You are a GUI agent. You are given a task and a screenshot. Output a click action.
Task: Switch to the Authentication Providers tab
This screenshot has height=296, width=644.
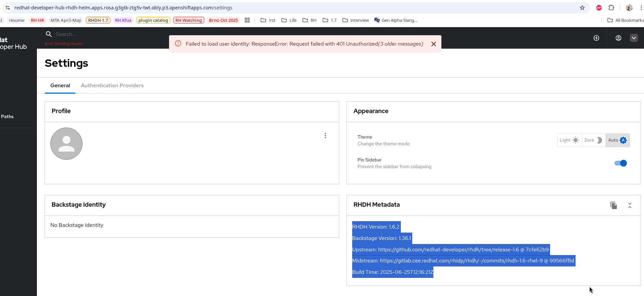[x=112, y=86]
